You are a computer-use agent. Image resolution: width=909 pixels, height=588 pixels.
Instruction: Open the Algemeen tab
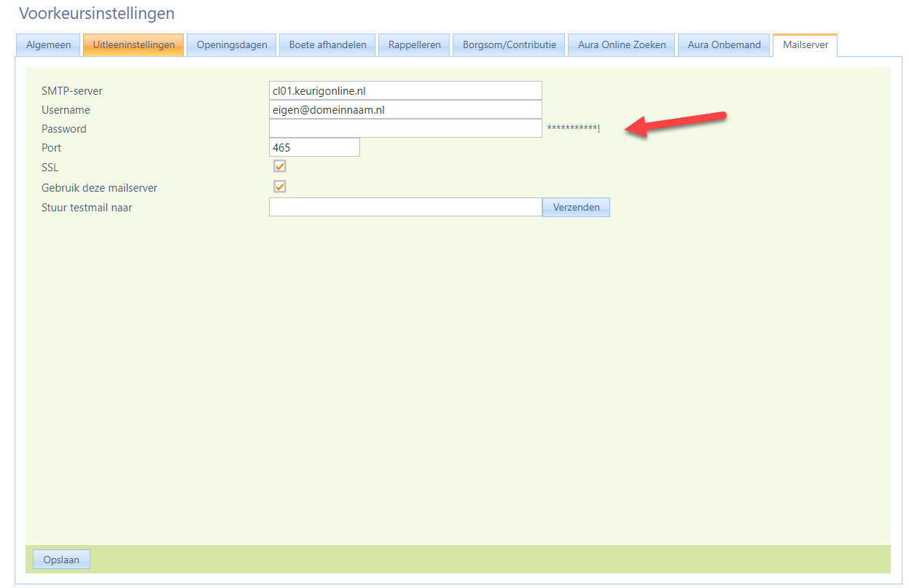pos(48,45)
